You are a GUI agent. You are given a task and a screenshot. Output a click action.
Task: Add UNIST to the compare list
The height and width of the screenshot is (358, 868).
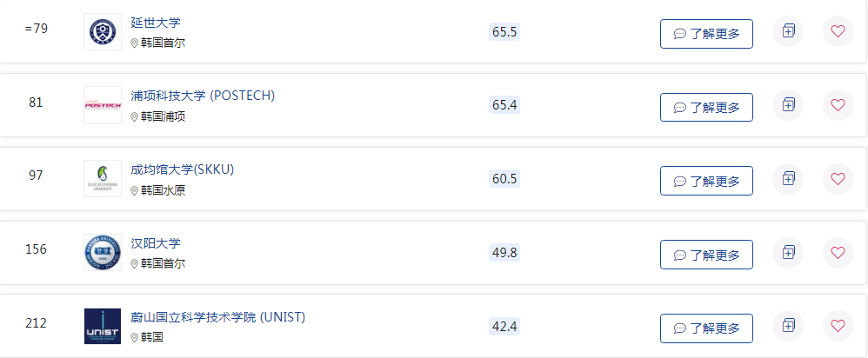point(788,327)
